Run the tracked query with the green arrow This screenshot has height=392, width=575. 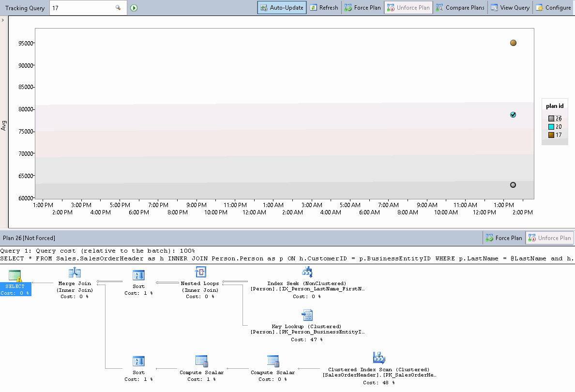pyautogui.click(x=133, y=8)
